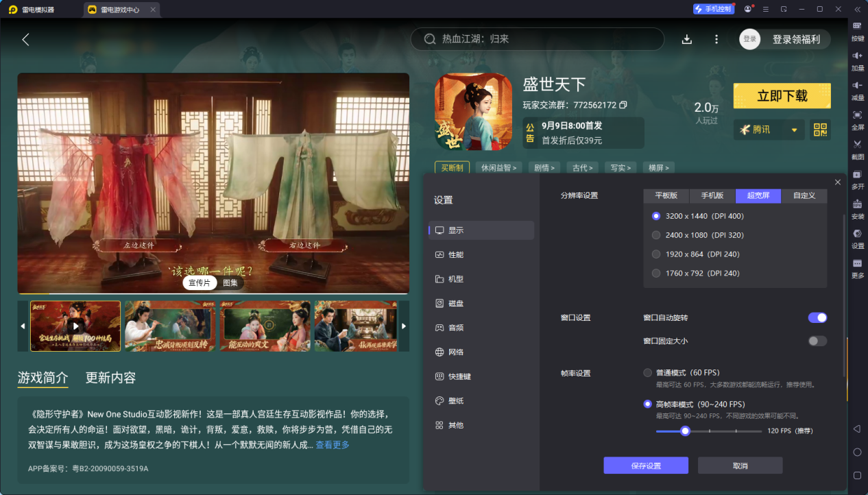Select the 2400 x 1080 resolution option
Viewport: 868px width, 495px height.
[x=656, y=235]
